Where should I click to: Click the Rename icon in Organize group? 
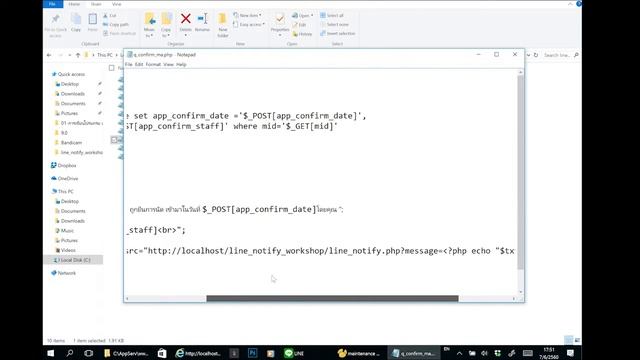coord(202,18)
